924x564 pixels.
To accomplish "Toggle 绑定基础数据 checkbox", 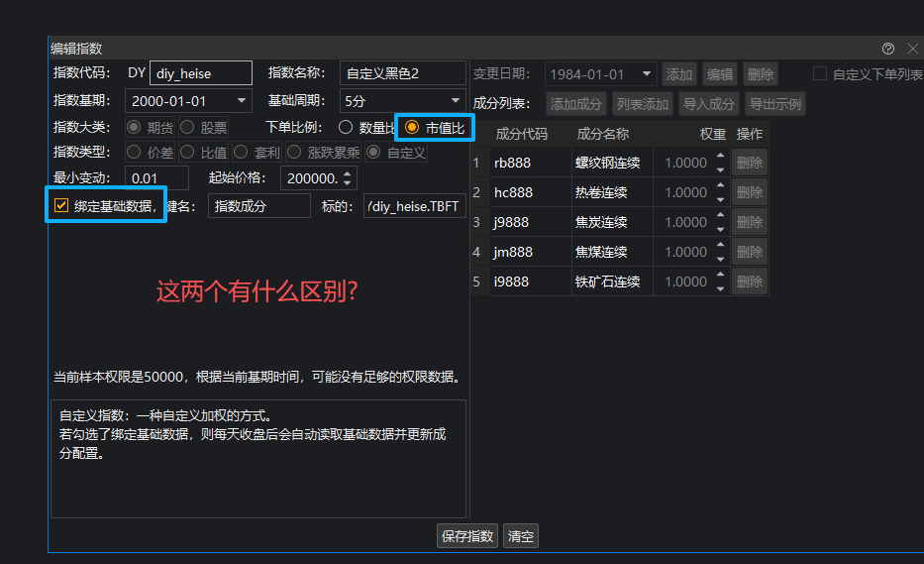I will click(61, 205).
